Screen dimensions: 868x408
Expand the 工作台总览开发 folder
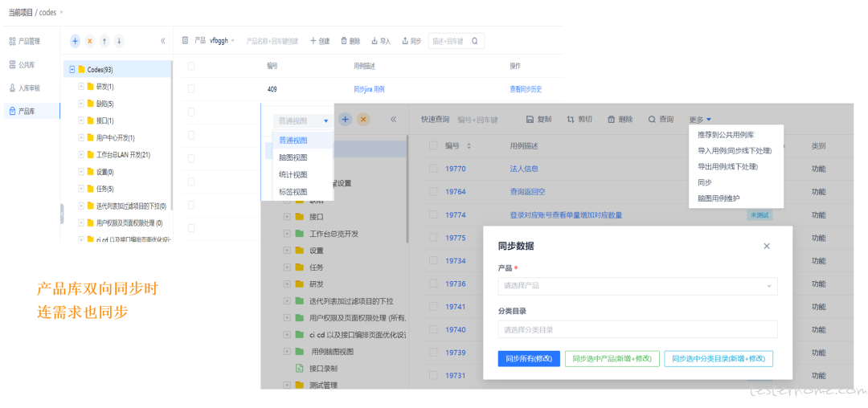click(287, 233)
